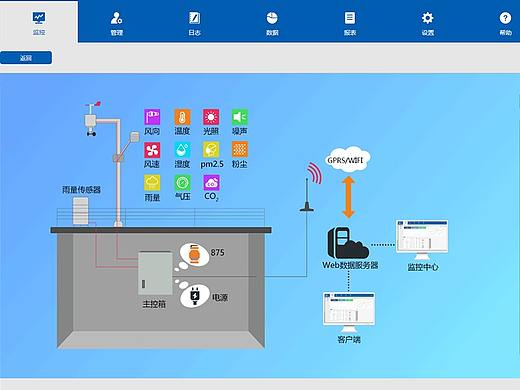Select the 雨量 rainfall cloud icon
This screenshot has height=390, width=520.
pyautogui.click(x=152, y=182)
